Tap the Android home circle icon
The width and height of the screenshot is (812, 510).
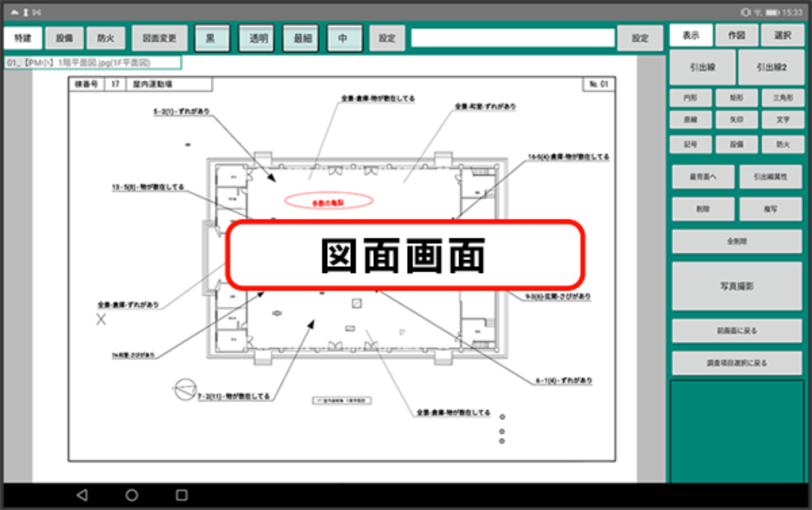click(x=132, y=495)
